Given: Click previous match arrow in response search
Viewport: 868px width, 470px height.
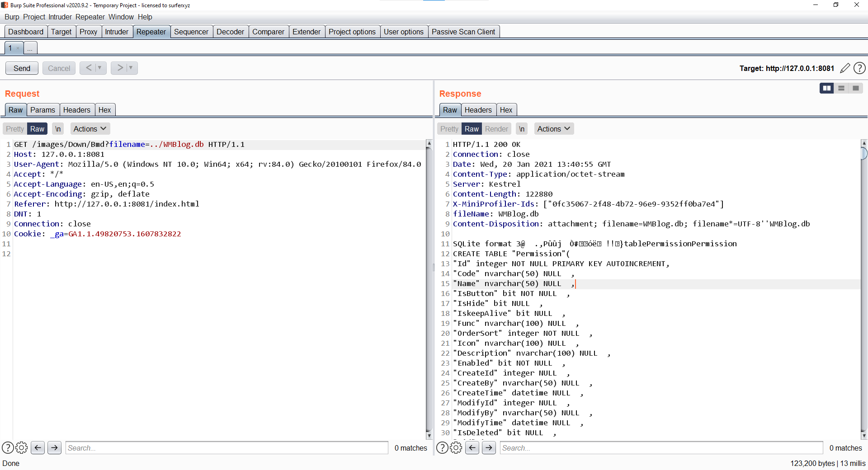Looking at the screenshot, I should pos(472,448).
